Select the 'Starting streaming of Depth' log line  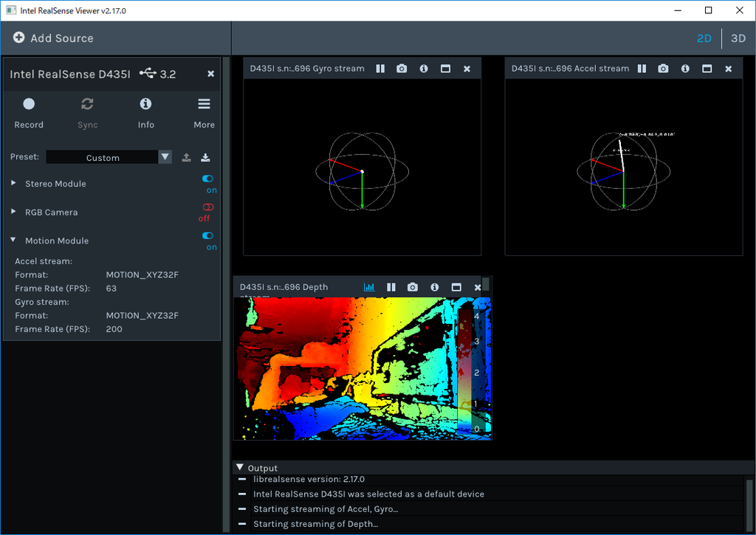[316, 524]
